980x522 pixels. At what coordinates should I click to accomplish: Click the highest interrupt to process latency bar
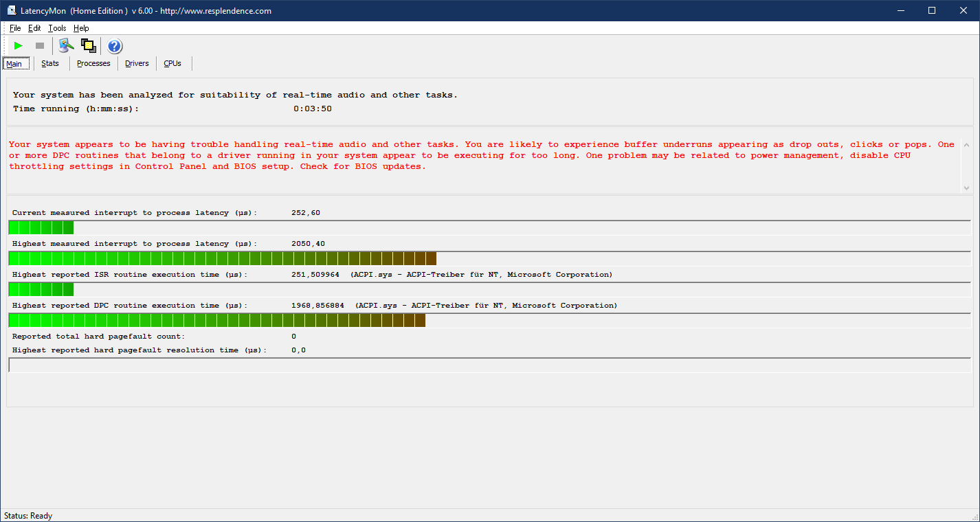(490, 258)
